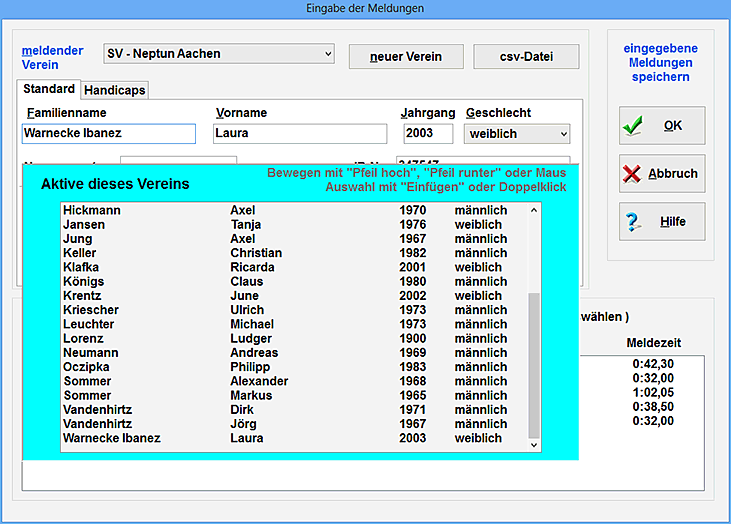Click the question mark Hilfe icon
The width and height of the screenshot is (731, 524).
coord(633,222)
